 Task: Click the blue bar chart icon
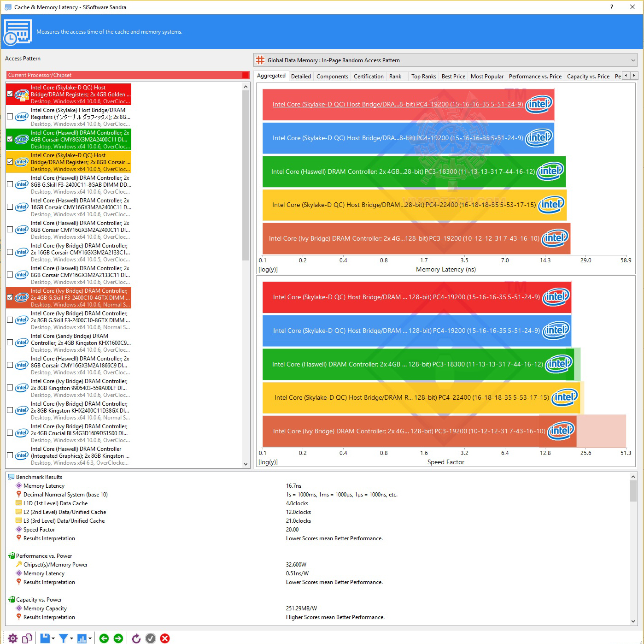tap(82, 638)
